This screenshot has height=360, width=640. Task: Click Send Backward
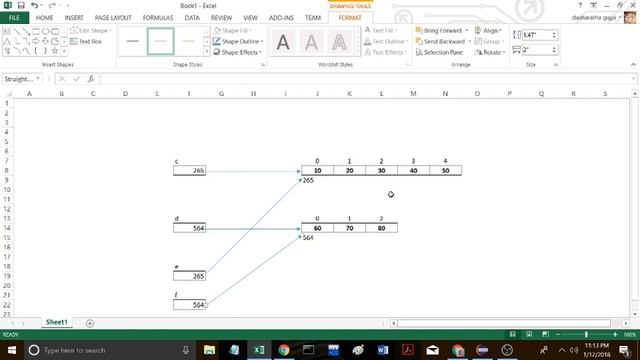coord(440,42)
